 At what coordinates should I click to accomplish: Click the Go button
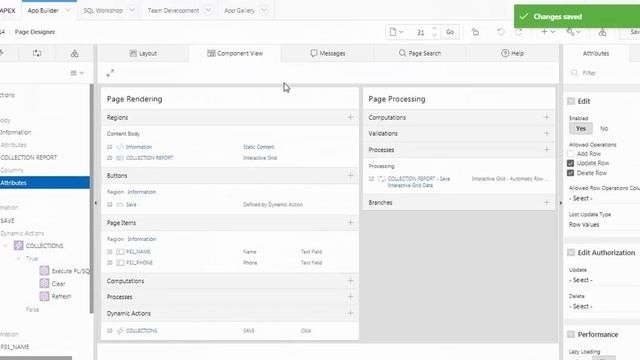(x=450, y=32)
